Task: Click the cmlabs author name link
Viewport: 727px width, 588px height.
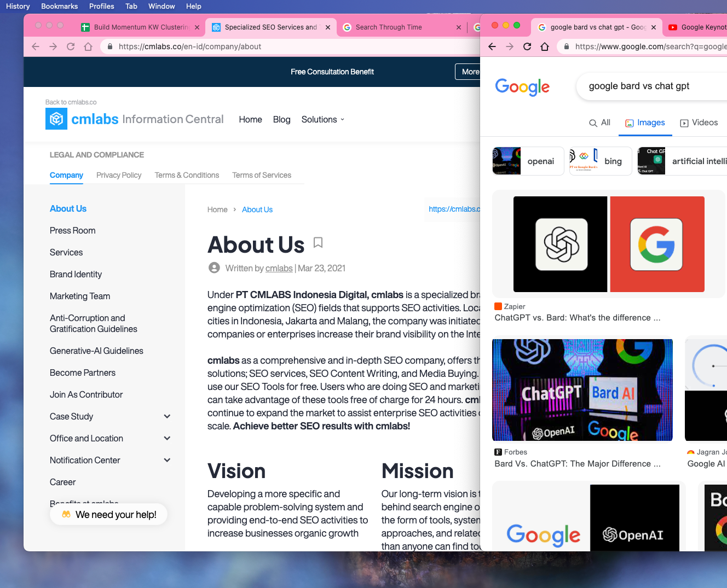Action: click(x=279, y=268)
